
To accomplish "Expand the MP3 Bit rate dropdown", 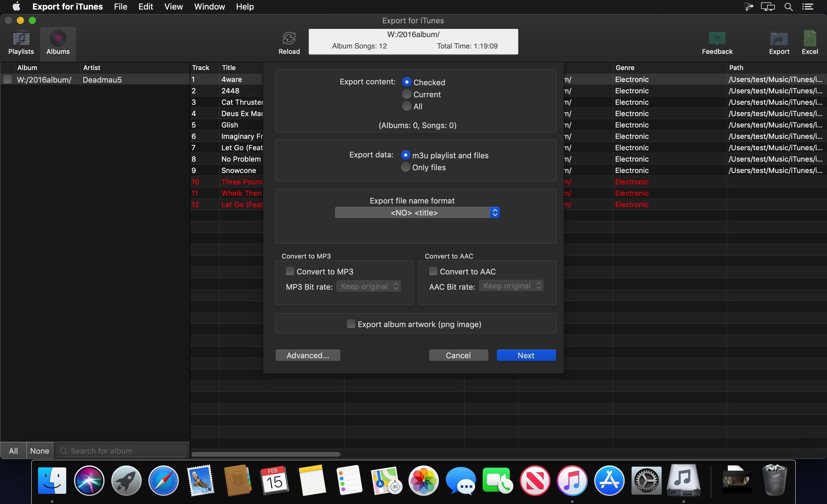I will (x=369, y=286).
